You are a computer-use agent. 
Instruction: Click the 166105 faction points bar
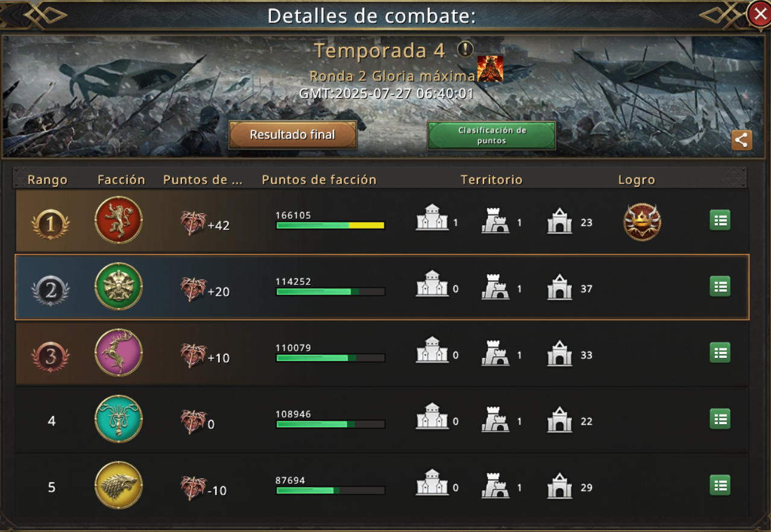(x=330, y=225)
